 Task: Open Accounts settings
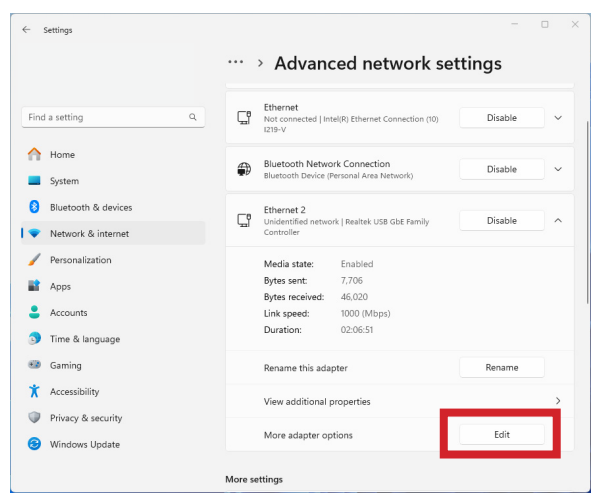[x=113, y=313]
